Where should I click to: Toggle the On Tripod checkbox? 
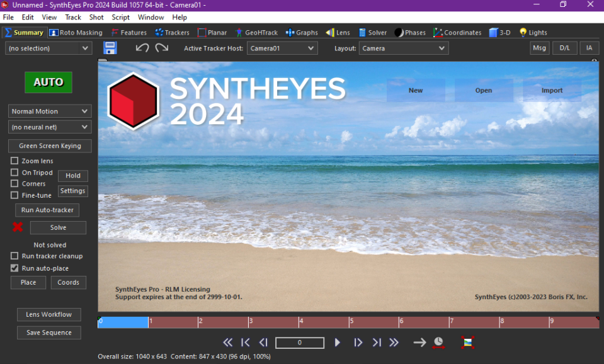[14, 172]
